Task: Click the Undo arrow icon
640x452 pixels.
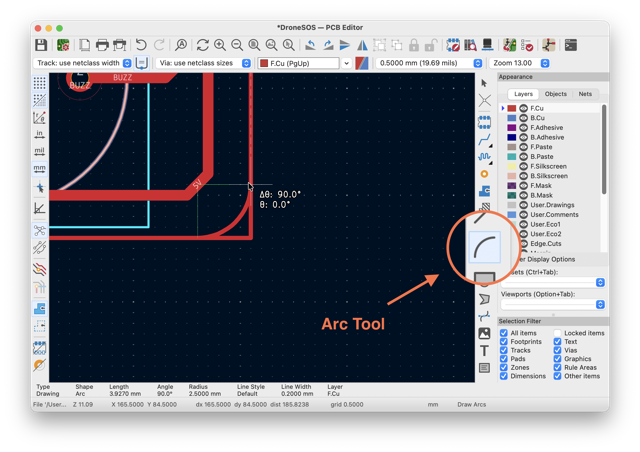Action: (141, 45)
